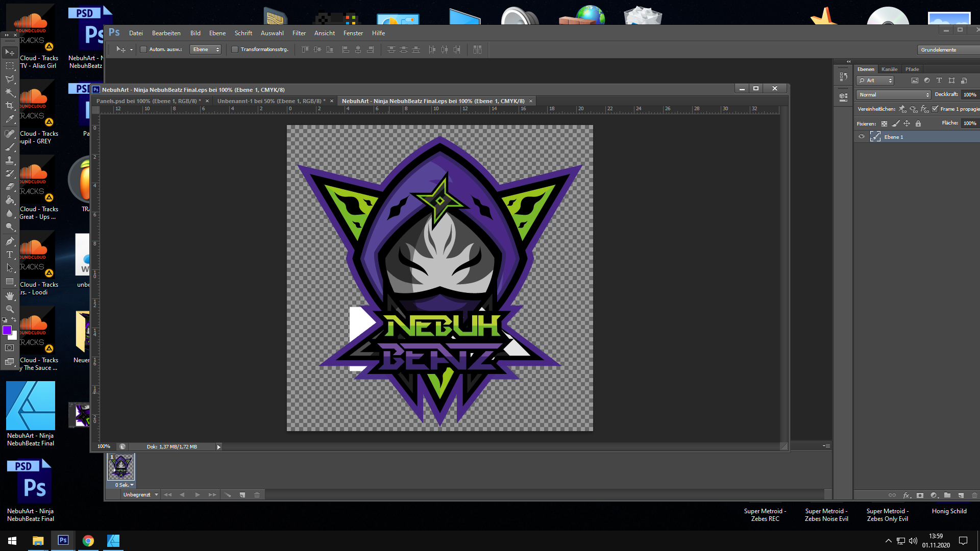980x551 pixels.
Task: Open the timeline panel flyout menu
Action: [826, 446]
